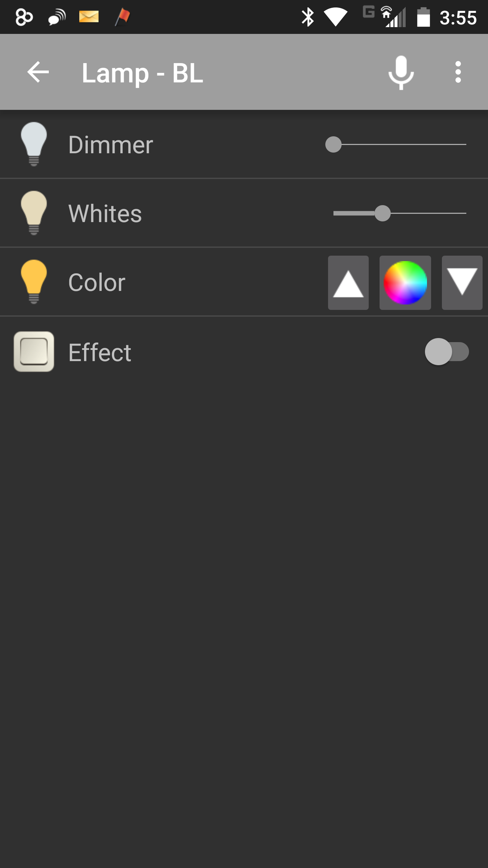Go back using the arrow icon
Screen dimensions: 488x868
click(x=38, y=72)
